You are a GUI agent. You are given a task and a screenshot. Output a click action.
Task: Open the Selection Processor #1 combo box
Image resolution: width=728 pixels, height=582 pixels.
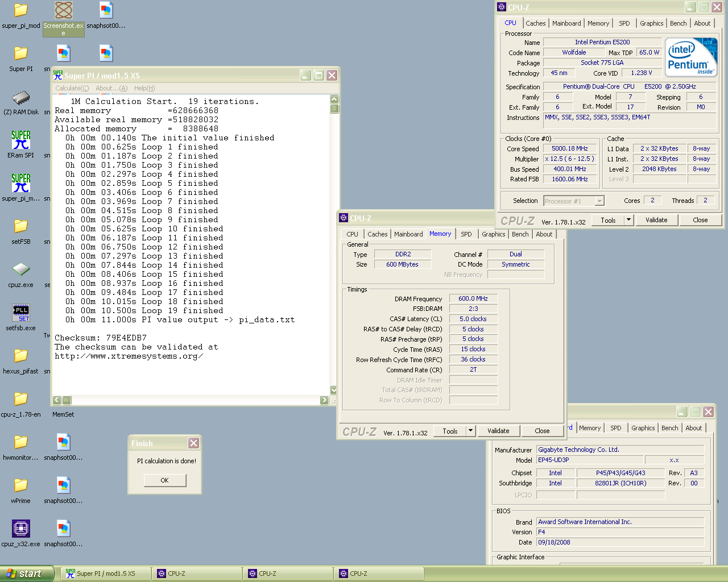(573, 201)
